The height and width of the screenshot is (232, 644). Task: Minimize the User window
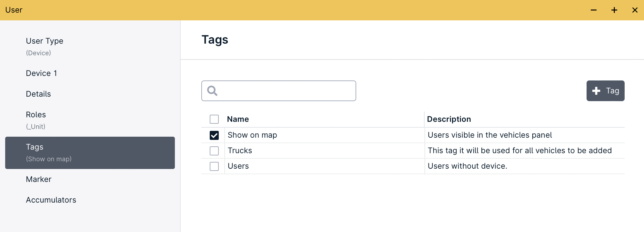594,10
